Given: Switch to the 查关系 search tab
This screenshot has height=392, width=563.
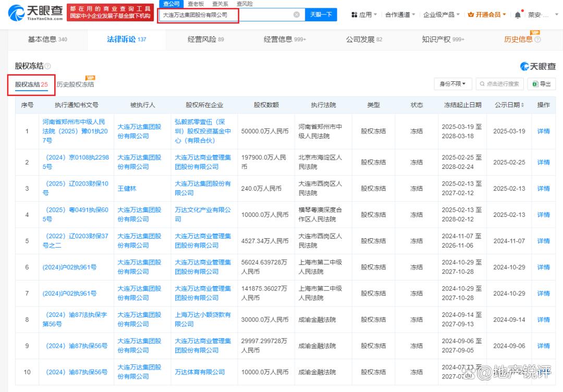Looking at the screenshot, I should 220,4.
